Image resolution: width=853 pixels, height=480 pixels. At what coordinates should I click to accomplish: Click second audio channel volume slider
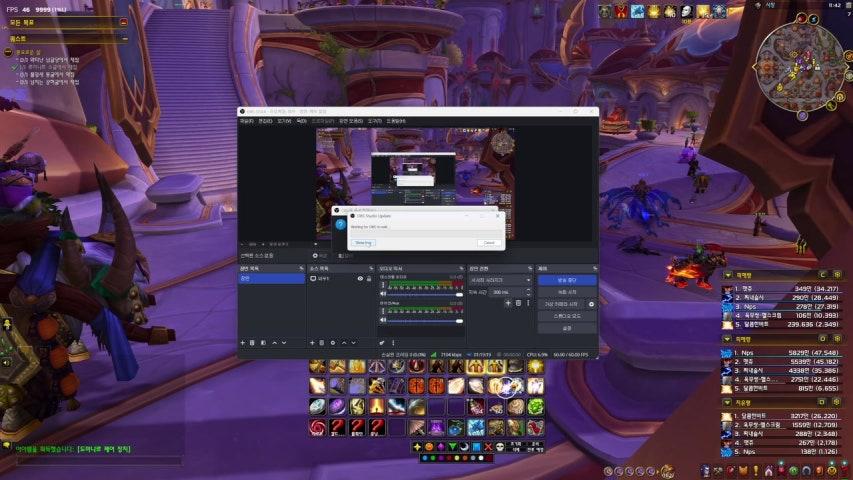click(x=425, y=321)
